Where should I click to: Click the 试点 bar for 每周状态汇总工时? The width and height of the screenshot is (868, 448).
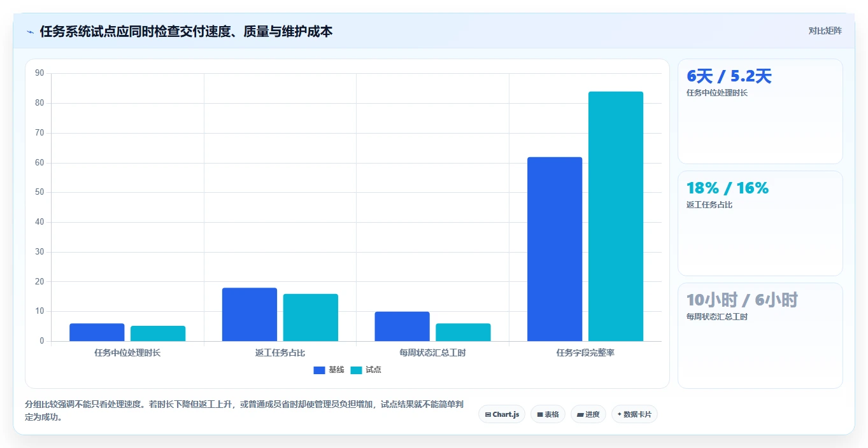[x=463, y=332]
